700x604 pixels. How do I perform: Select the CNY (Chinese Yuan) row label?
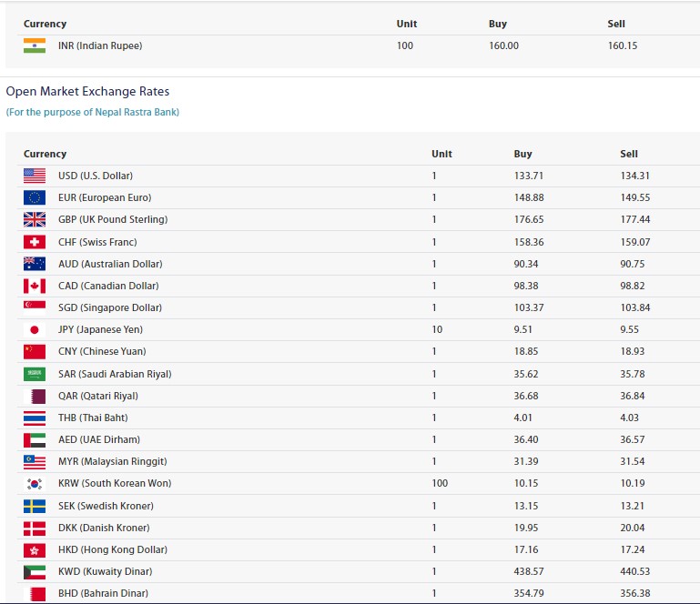[102, 351]
